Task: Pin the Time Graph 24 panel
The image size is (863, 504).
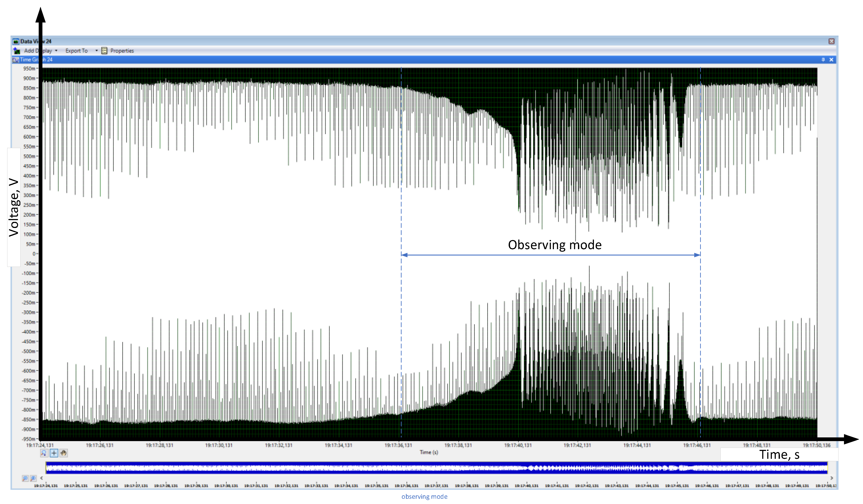Action: click(x=823, y=60)
